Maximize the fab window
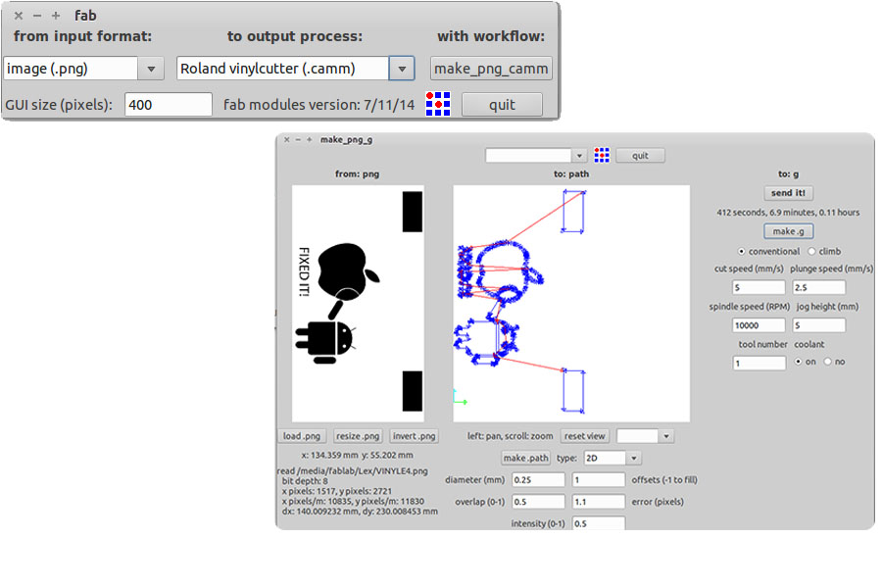Screen dimensions: 882x588 point(56,16)
